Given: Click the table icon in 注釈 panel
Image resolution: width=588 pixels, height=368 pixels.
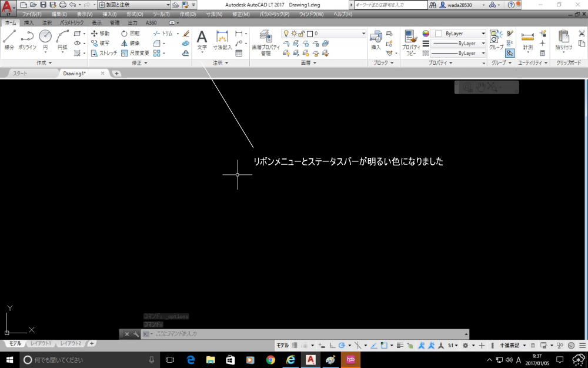Looking at the screenshot, I should [239, 54].
